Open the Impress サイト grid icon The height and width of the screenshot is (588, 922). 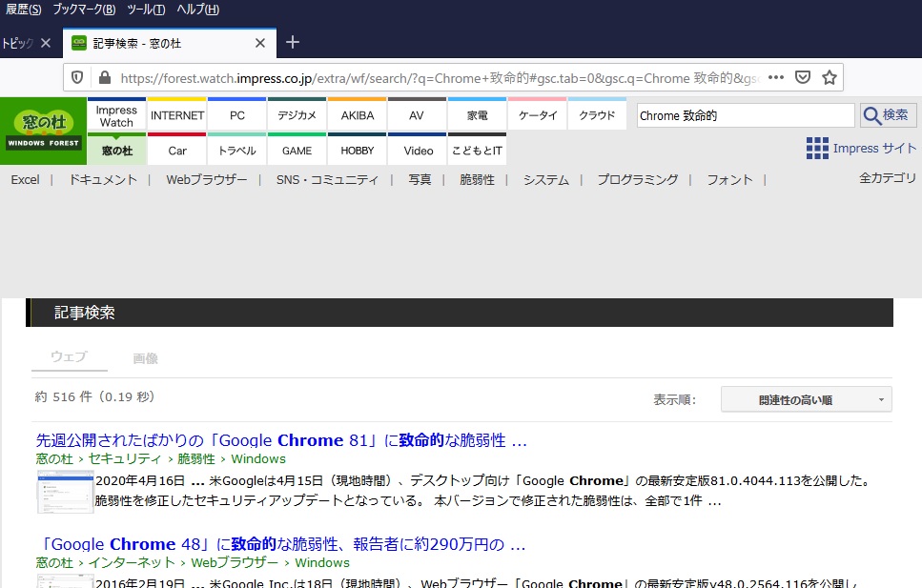click(817, 148)
